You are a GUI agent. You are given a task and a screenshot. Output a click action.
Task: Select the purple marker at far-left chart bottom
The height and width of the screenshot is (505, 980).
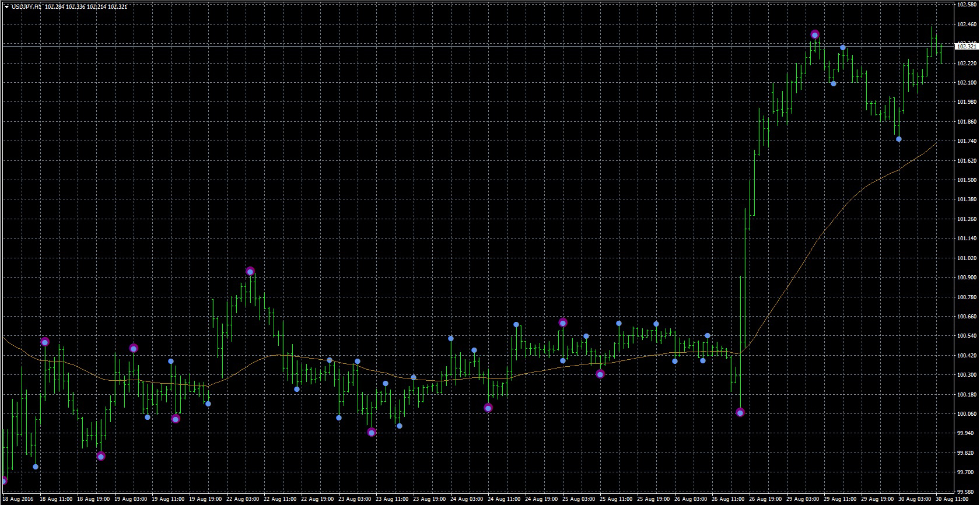(x=3, y=481)
